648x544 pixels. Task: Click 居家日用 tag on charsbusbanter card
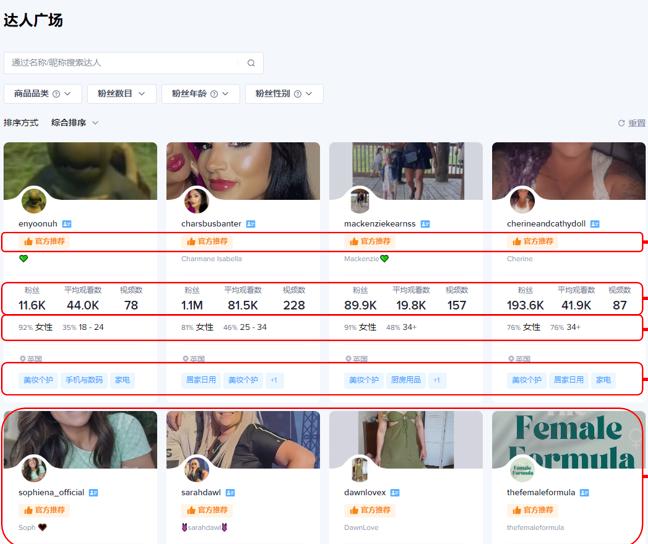click(x=201, y=380)
